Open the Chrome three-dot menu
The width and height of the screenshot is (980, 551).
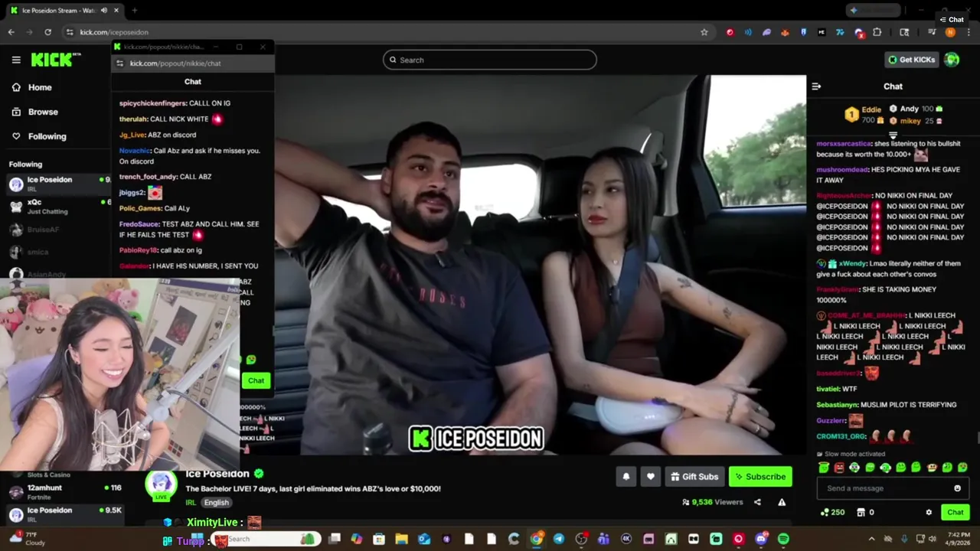[x=968, y=32]
